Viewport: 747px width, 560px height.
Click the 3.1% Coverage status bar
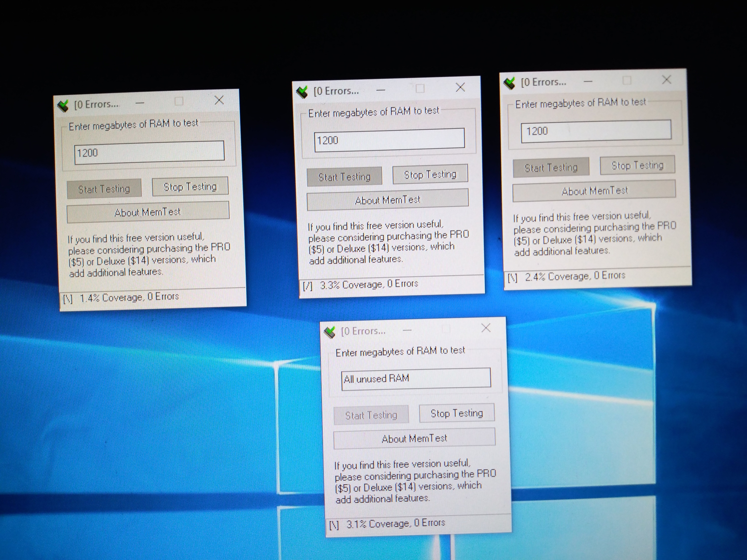pyautogui.click(x=396, y=523)
